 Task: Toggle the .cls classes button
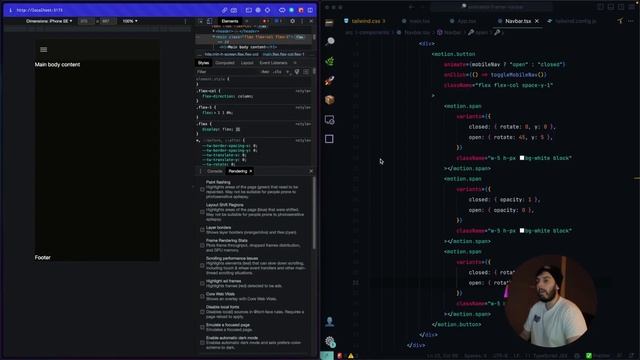click(x=278, y=72)
